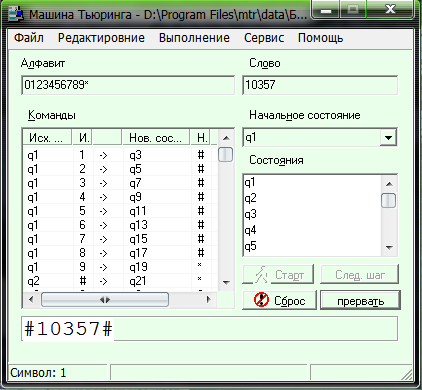Click the disabled След. шаг button
422x390 pixels.
pyautogui.click(x=360, y=275)
